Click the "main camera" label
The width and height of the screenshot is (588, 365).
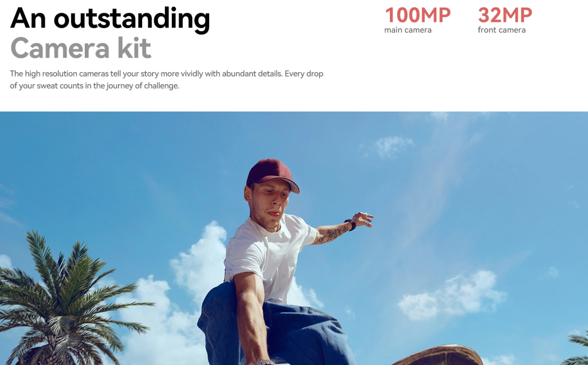click(x=408, y=30)
